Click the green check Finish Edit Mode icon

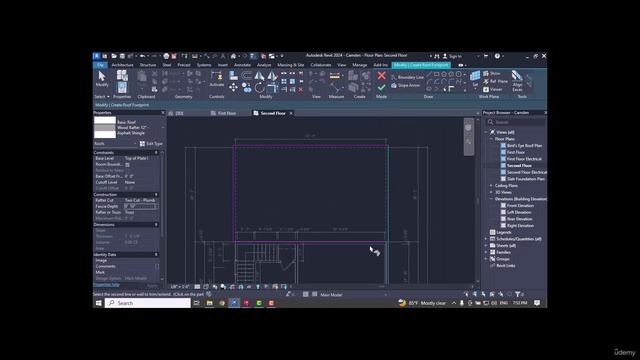[x=381, y=87]
